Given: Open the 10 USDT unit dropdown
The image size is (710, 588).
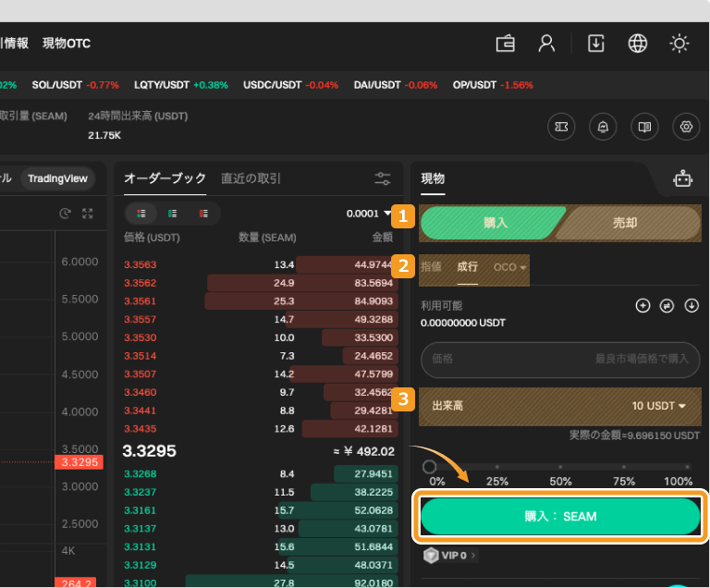Looking at the screenshot, I should point(659,406).
